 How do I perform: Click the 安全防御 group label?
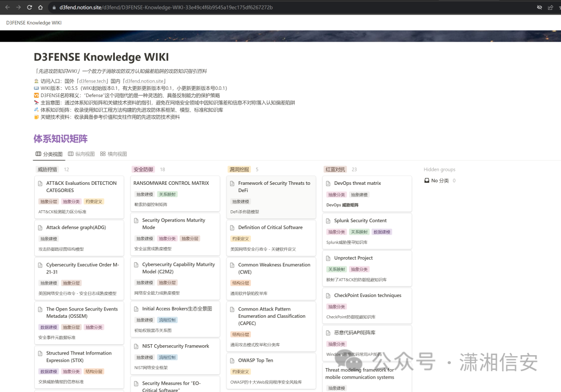pos(143,170)
